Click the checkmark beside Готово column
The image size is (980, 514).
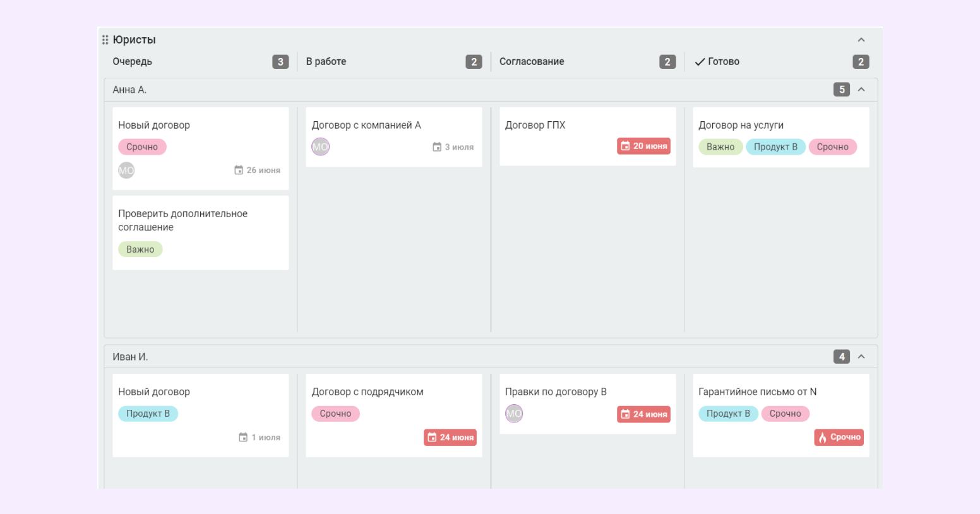(x=700, y=62)
